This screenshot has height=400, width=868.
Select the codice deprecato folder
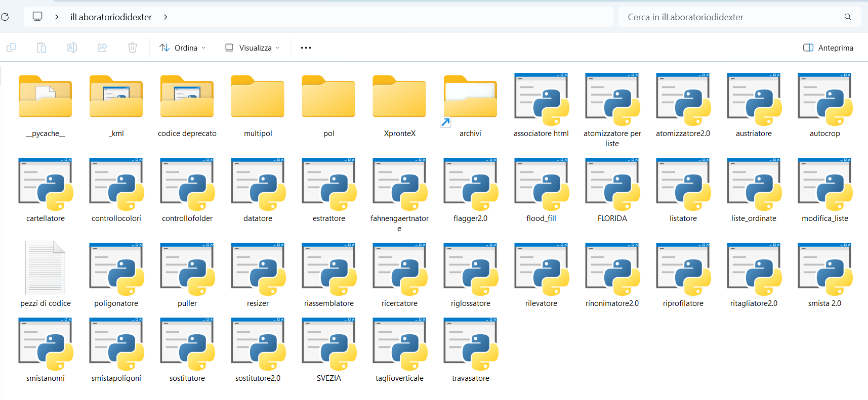click(x=187, y=106)
